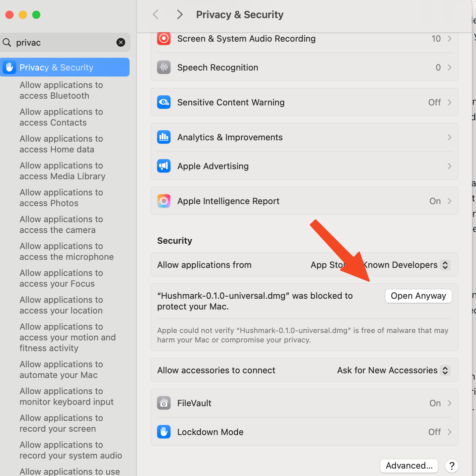The image size is (476, 476).
Task: Click the Hushmark dmg was blocked message
Action: click(255, 301)
